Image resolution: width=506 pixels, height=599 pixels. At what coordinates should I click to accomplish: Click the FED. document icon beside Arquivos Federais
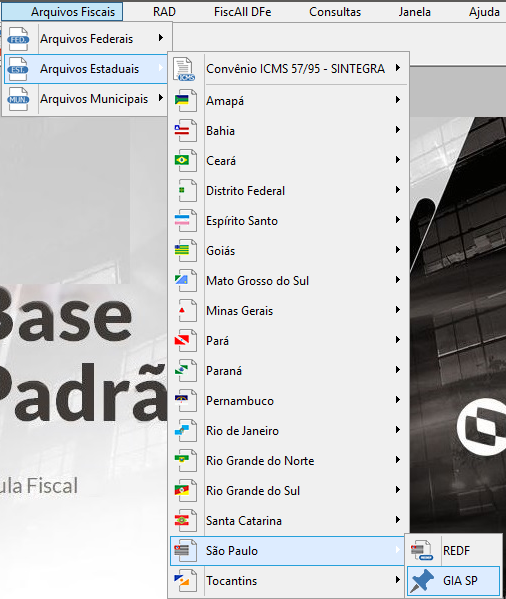click(x=18, y=39)
